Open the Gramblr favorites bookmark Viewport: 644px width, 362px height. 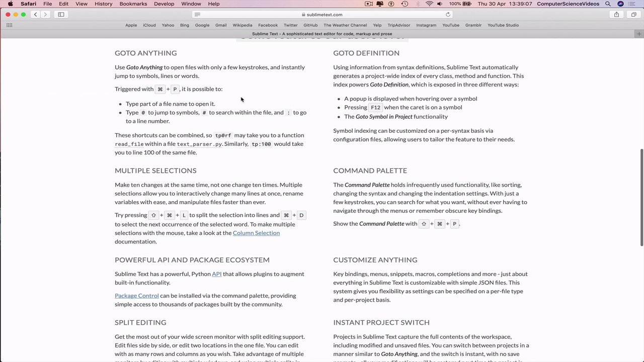coord(473,25)
